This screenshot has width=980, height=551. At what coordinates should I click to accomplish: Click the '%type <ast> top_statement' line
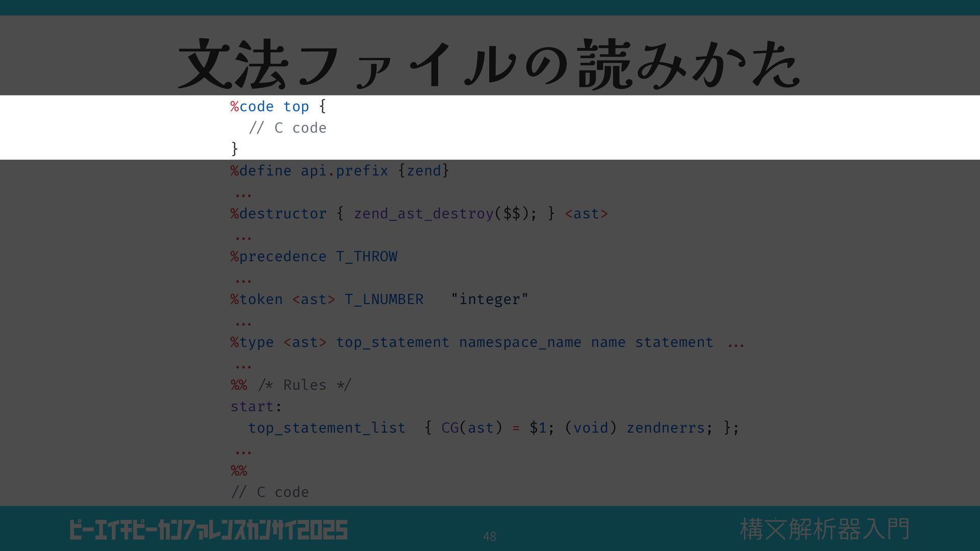click(487, 342)
